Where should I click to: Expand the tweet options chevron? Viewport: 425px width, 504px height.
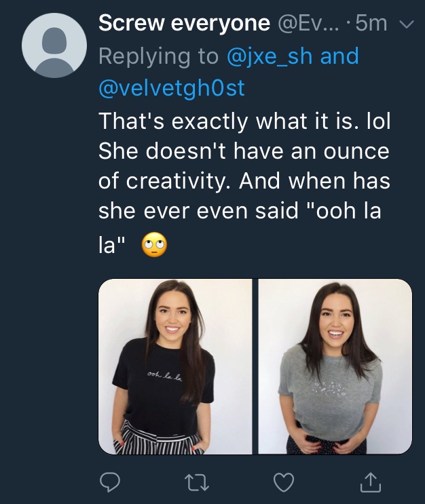coord(406,24)
